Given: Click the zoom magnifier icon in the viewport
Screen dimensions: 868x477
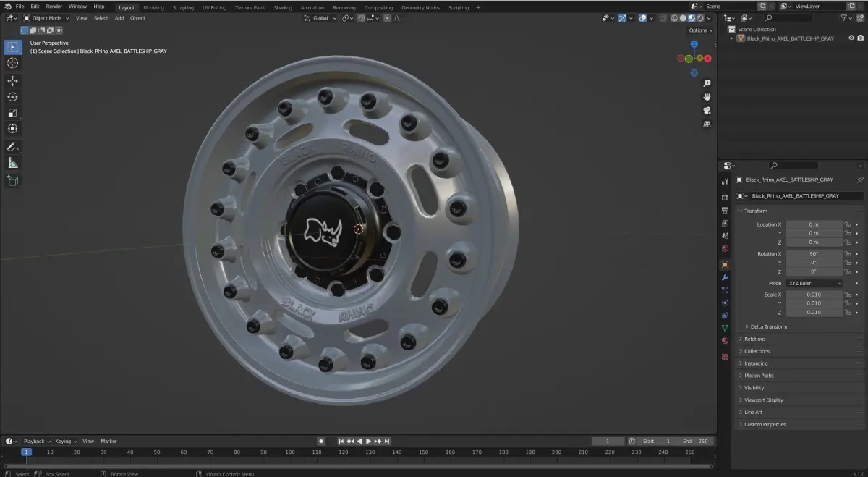Looking at the screenshot, I should [x=707, y=84].
